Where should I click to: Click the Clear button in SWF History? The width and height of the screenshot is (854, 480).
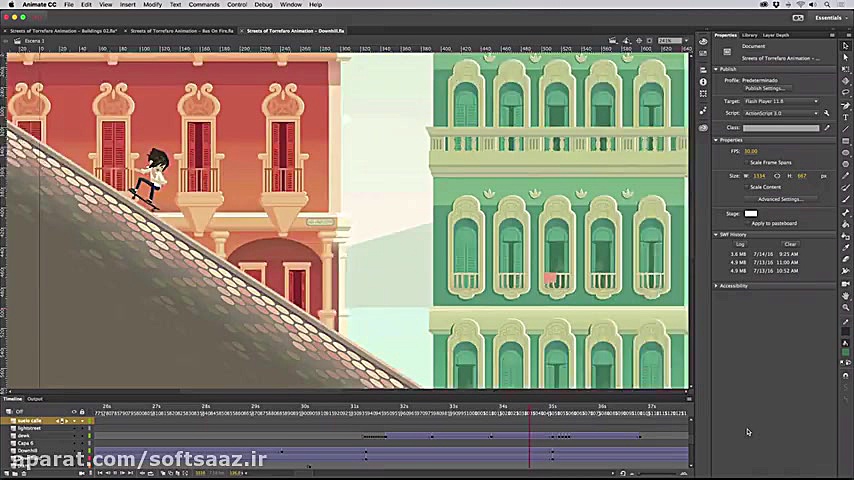790,244
